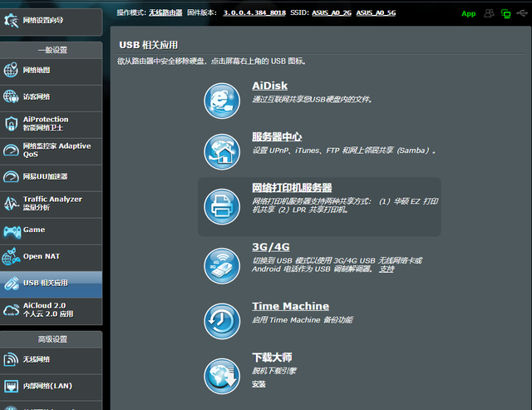This screenshot has height=410, width=532.
Task: Select 网络监控家 Adaptive QoS menu item
Action: click(52, 151)
